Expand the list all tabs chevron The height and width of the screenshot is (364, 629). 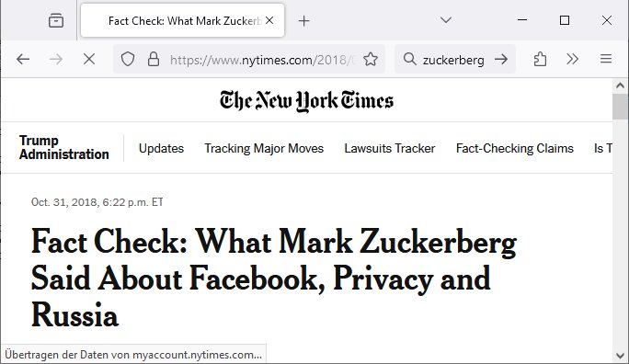tap(446, 20)
